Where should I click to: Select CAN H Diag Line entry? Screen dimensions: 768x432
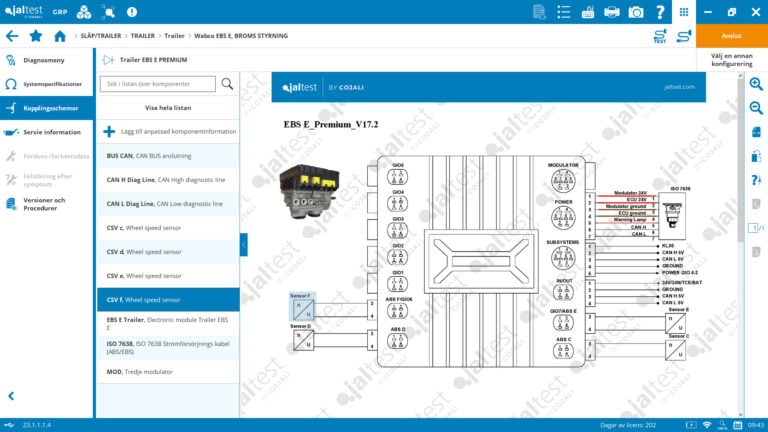(168, 180)
